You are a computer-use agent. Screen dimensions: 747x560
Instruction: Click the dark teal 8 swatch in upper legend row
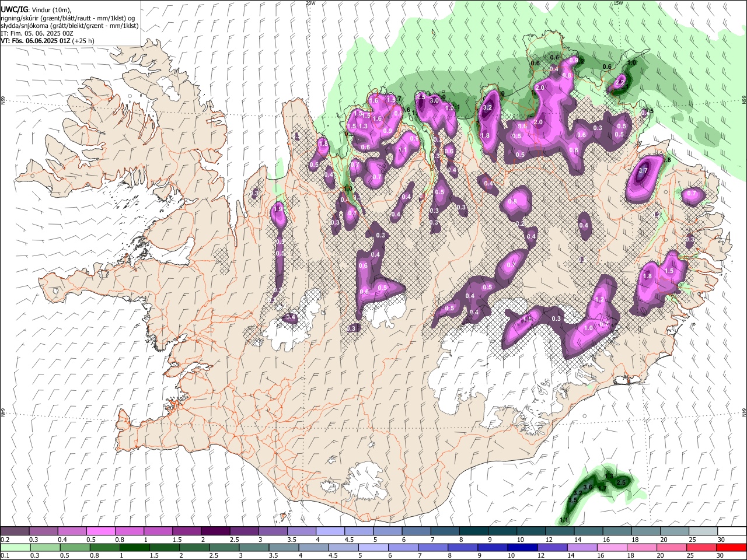pyautogui.click(x=473, y=531)
